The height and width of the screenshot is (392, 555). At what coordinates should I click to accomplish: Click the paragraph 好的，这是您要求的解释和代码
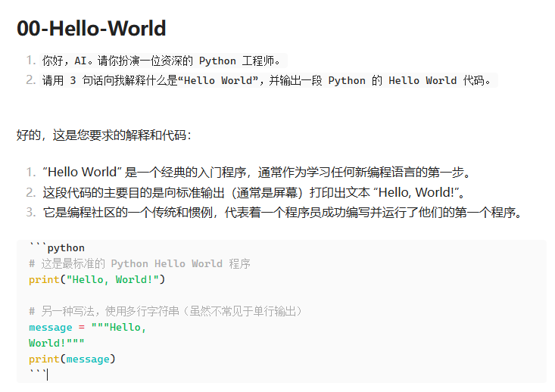(x=104, y=135)
